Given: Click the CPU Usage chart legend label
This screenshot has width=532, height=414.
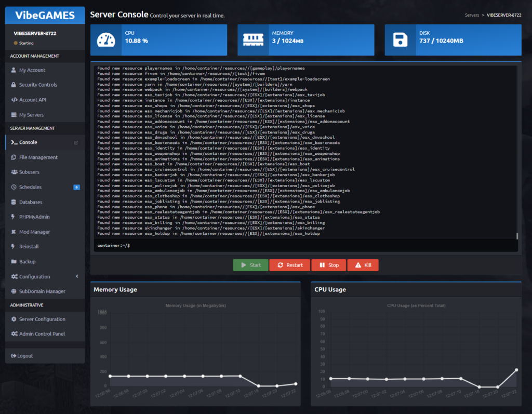Looking at the screenshot, I should (x=416, y=305).
